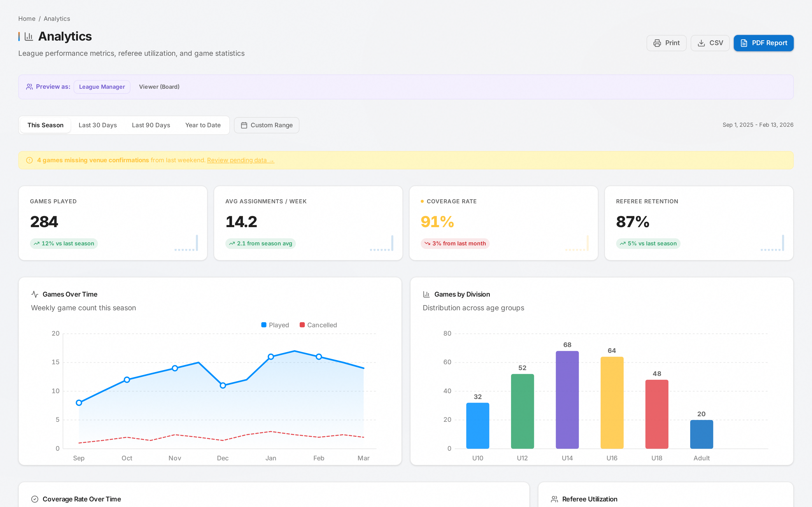812x507 pixels.
Task: Click the pulse icon next to Games Over Time
Action: click(35, 294)
